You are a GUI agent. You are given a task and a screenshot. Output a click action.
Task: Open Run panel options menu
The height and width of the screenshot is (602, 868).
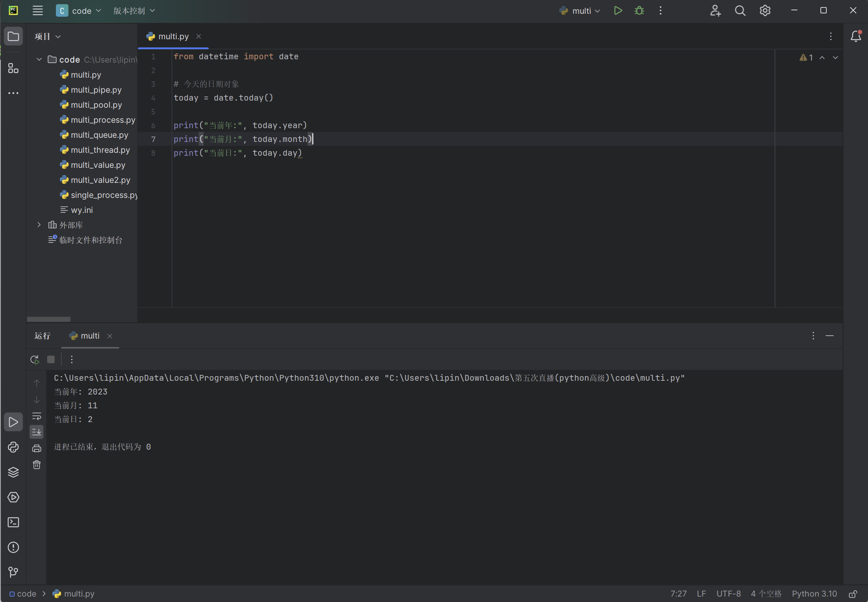point(813,336)
